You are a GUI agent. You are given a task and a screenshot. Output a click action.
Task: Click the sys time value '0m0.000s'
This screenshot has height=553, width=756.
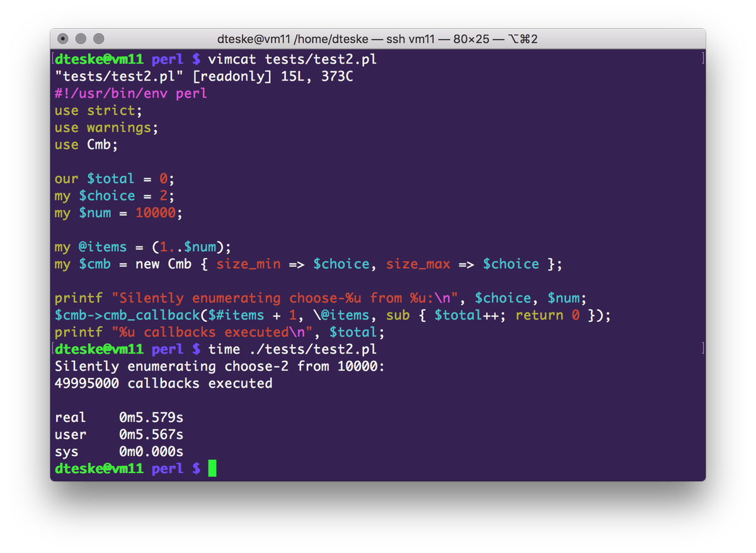tap(151, 452)
